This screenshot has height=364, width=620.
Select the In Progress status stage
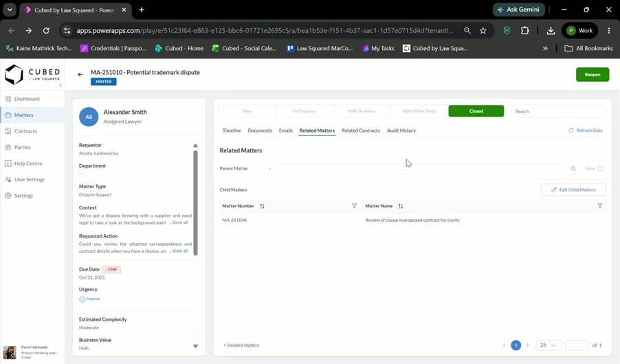tap(304, 111)
